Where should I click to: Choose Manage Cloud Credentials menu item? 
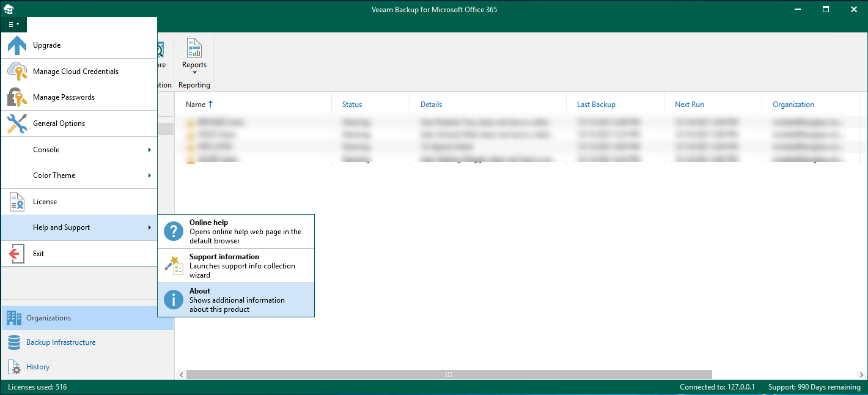pyautogui.click(x=79, y=72)
